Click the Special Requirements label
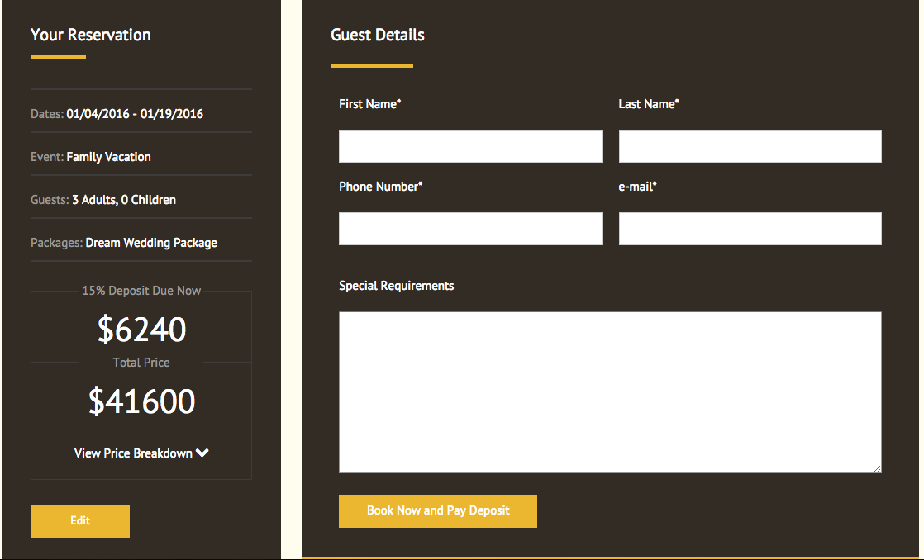The height and width of the screenshot is (560, 924). coord(396,286)
